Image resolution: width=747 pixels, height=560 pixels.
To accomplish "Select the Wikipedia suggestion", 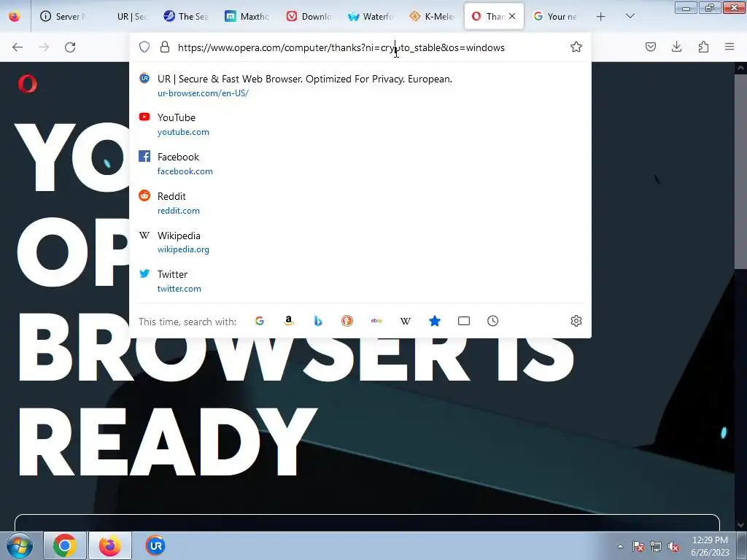I will pos(360,242).
